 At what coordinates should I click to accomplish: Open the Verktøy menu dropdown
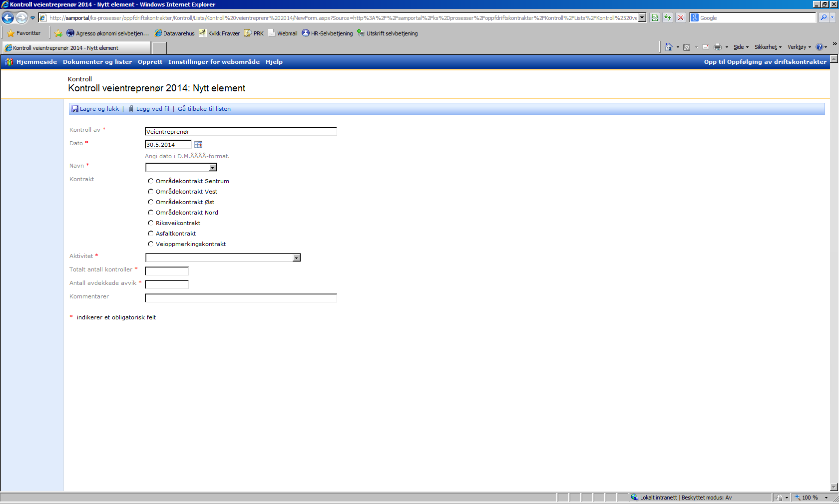pos(799,47)
